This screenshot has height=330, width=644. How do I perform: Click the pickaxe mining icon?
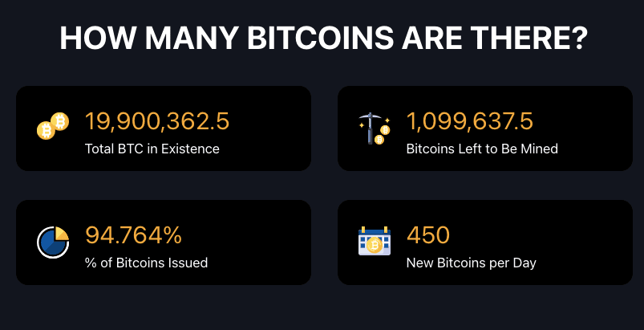375,128
